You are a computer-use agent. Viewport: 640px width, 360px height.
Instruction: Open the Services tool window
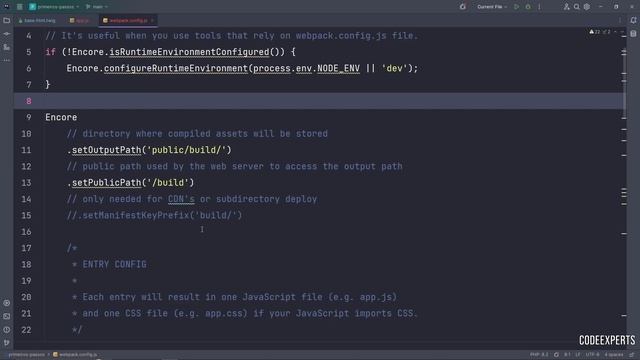[x=7, y=303]
